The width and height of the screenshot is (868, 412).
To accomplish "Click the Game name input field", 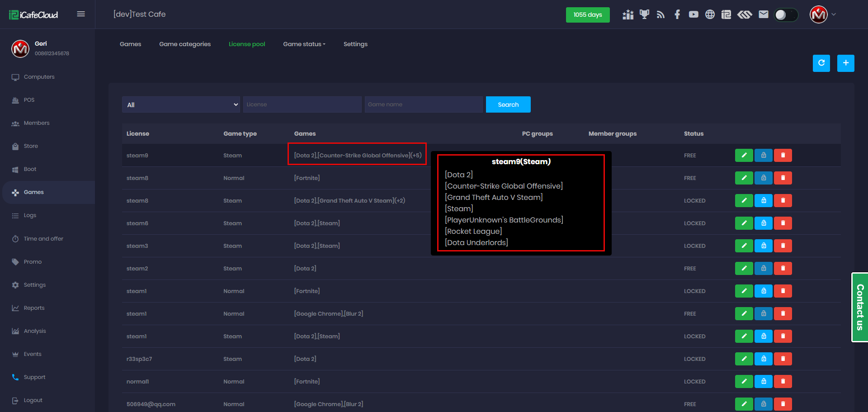I will point(424,104).
